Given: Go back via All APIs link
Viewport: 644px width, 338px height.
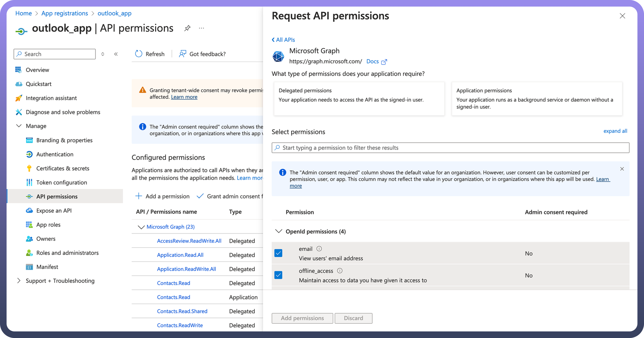Looking at the screenshot, I should coord(284,40).
